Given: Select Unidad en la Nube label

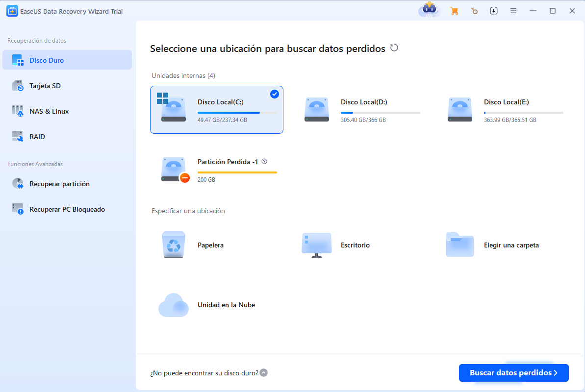Looking at the screenshot, I should tap(226, 305).
